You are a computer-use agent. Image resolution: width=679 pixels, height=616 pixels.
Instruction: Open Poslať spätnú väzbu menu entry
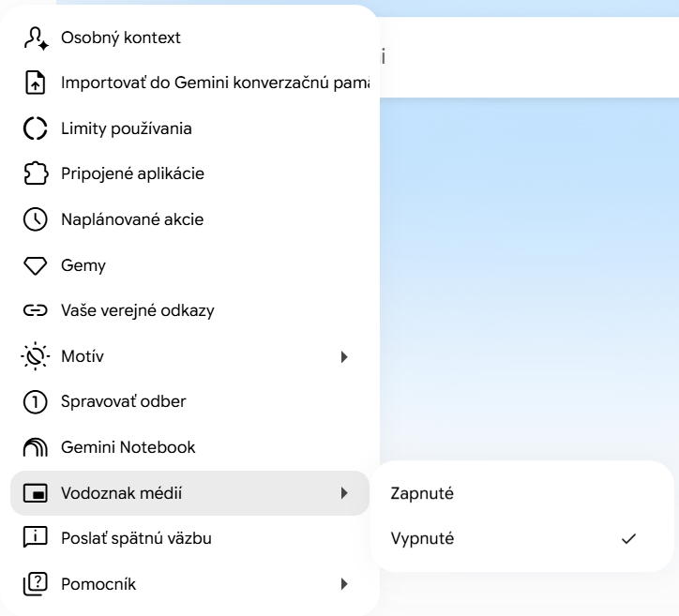tap(189, 538)
